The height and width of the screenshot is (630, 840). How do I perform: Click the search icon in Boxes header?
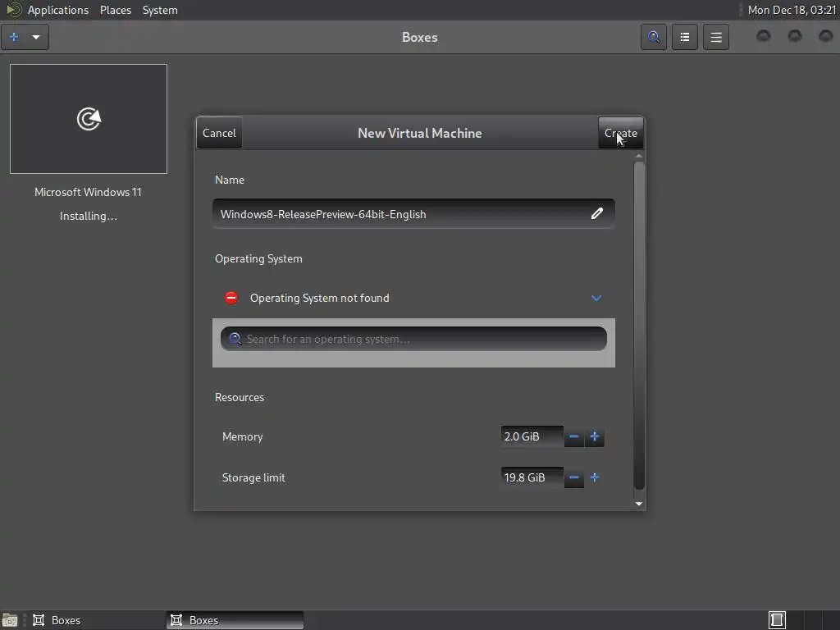pos(654,37)
